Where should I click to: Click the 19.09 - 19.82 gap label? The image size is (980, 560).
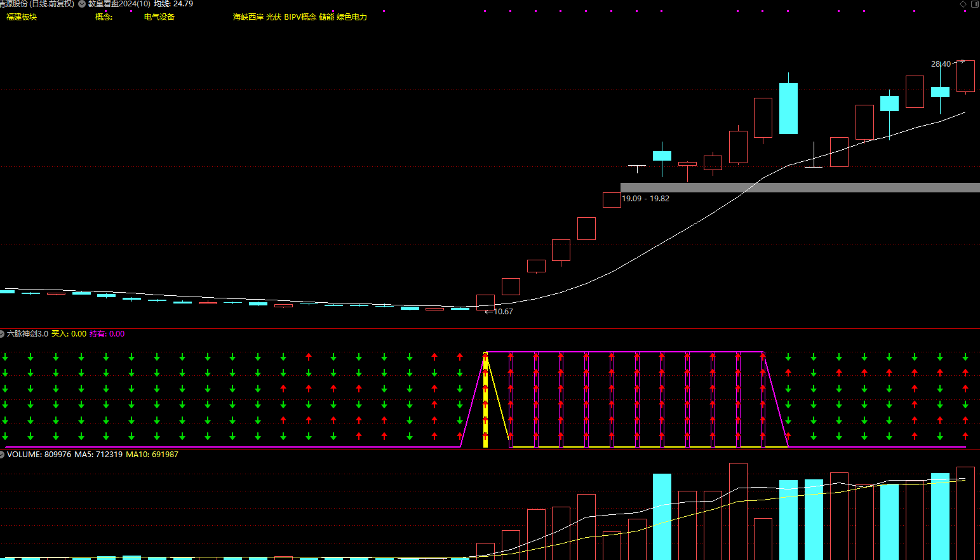(645, 199)
